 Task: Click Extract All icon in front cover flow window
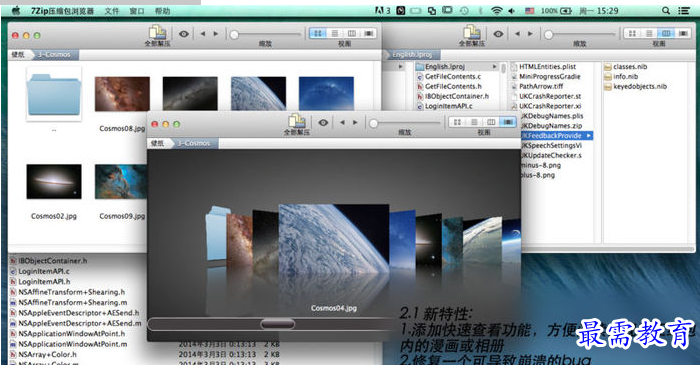point(297,121)
